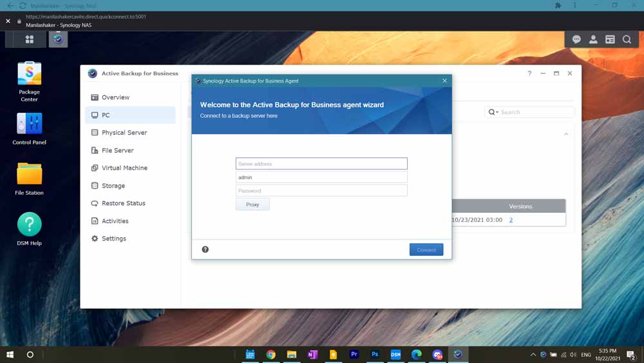Collapse the device panel chevron

click(566, 134)
